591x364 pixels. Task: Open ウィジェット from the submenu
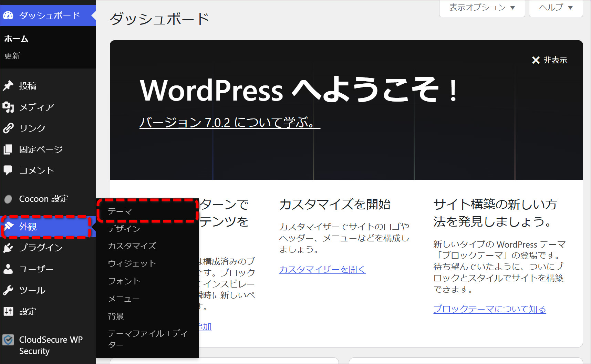pyautogui.click(x=132, y=263)
